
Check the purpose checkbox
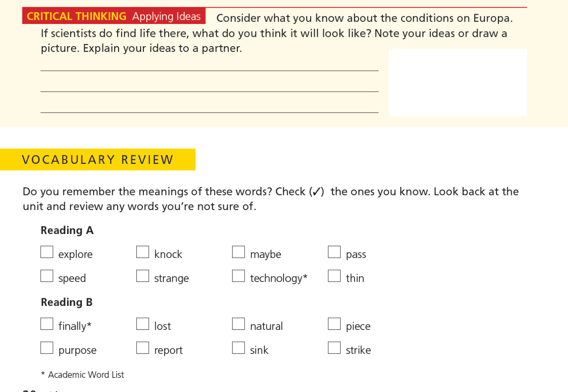tap(47, 348)
